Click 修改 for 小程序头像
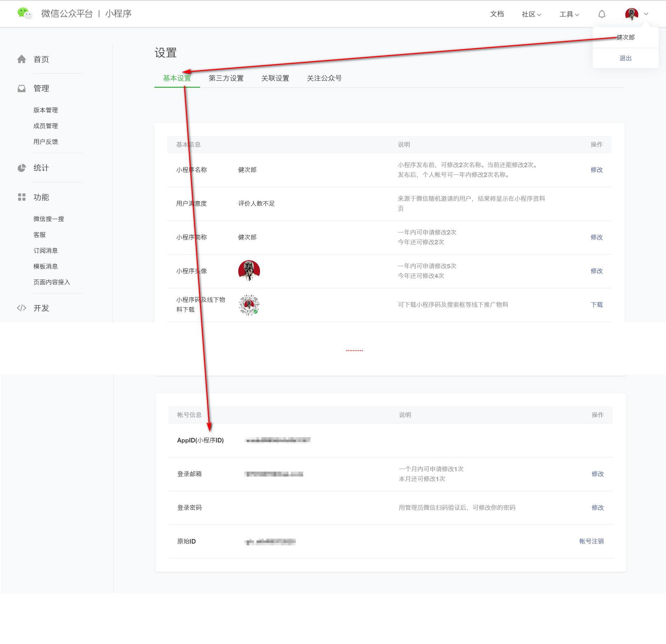The width and height of the screenshot is (666, 644). [x=597, y=271]
